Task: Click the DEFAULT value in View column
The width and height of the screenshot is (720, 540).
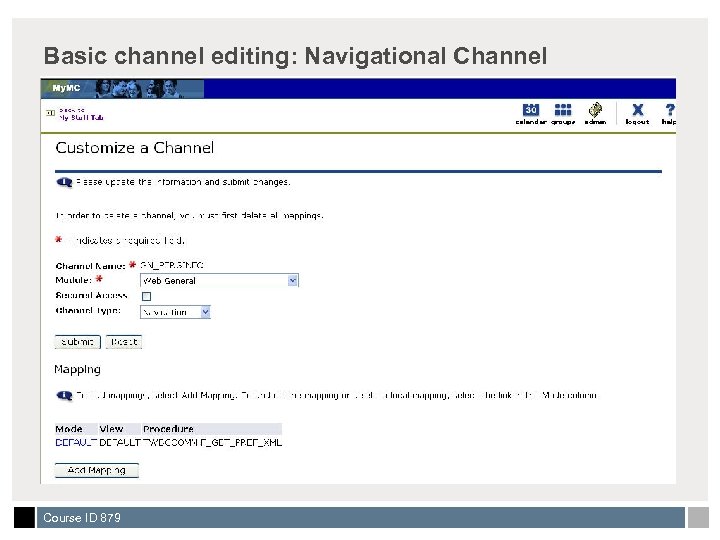Action: tap(120, 443)
